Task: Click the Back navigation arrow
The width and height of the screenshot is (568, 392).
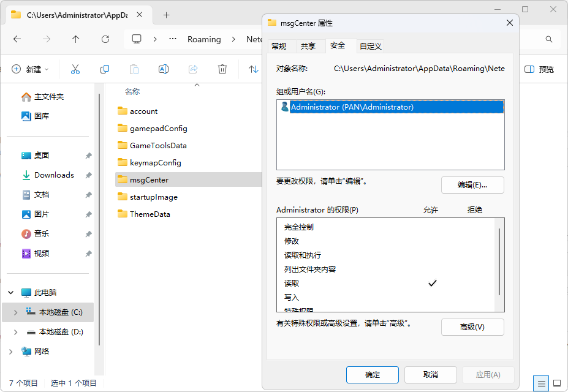Action: 17,39
